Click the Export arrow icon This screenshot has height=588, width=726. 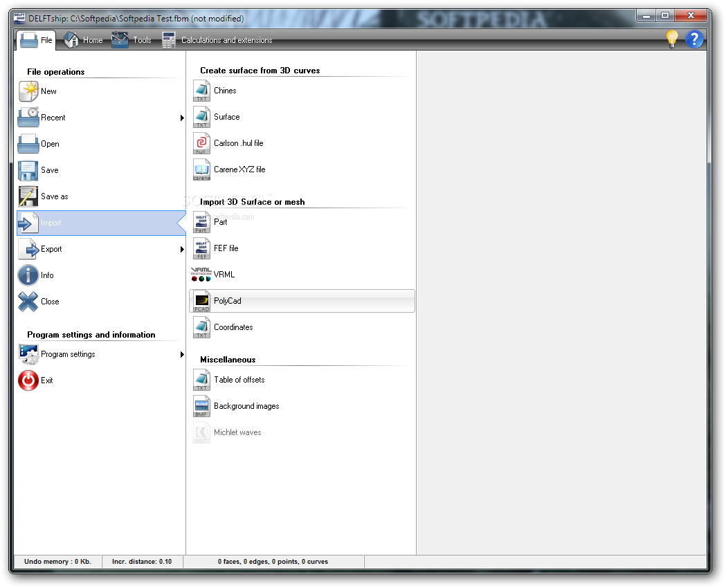tap(28, 249)
